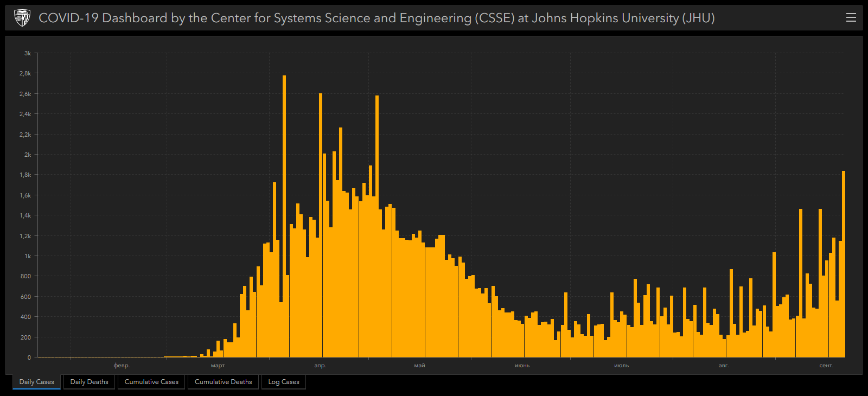Click the Johns Hopkins shield logo

(22, 18)
